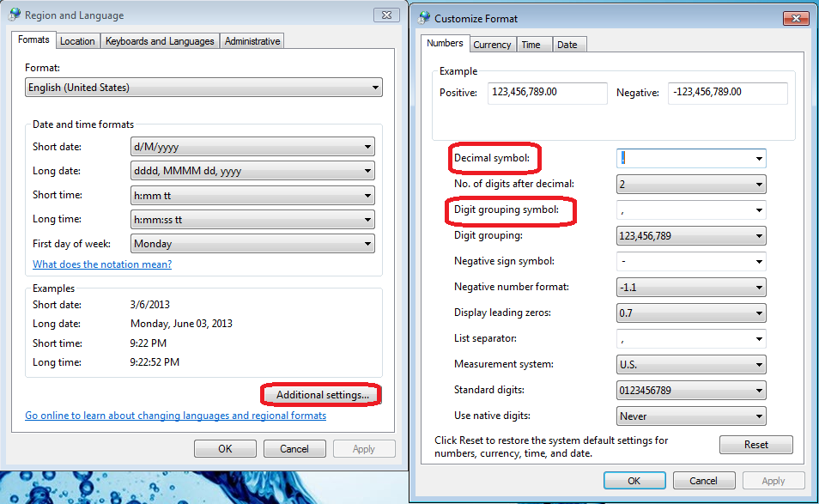The width and height of the screenshot is (819, 504).
Task: Click the Positive example input field
Action: (x=547, y=92)
